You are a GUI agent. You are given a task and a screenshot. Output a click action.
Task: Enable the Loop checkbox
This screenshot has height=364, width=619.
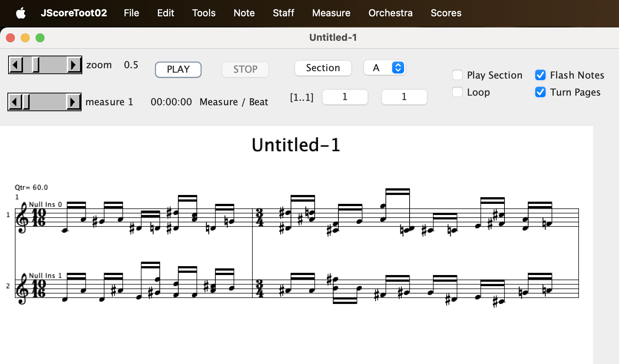click(x=457, y=92)
